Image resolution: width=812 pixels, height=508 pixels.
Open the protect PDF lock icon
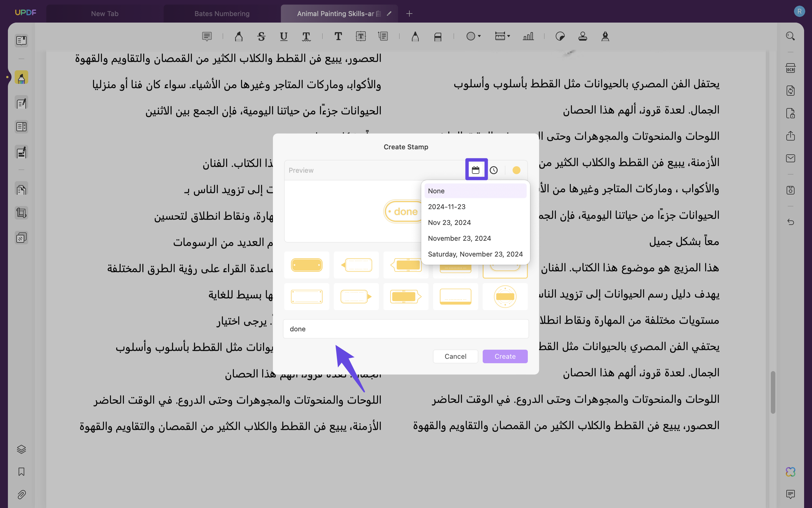pos(790,113)
